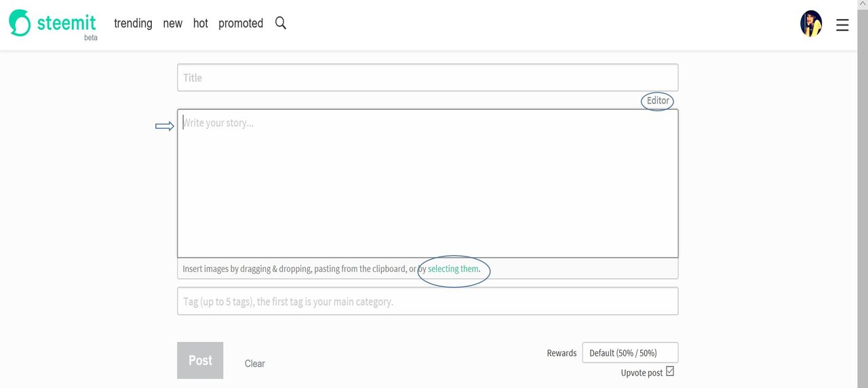Screen dimensions: 868x388
Task: Open the search magnifier icon
Action: click(x=281, y=23)
